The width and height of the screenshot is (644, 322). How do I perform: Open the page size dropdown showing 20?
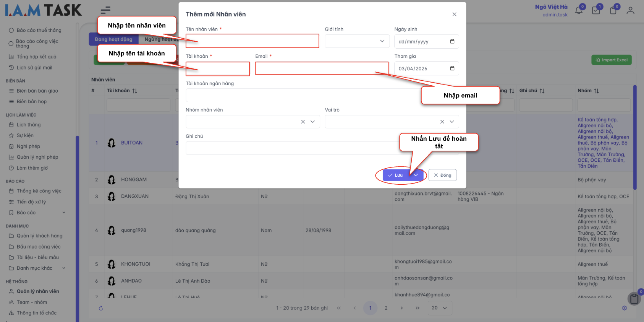(440, 308)
